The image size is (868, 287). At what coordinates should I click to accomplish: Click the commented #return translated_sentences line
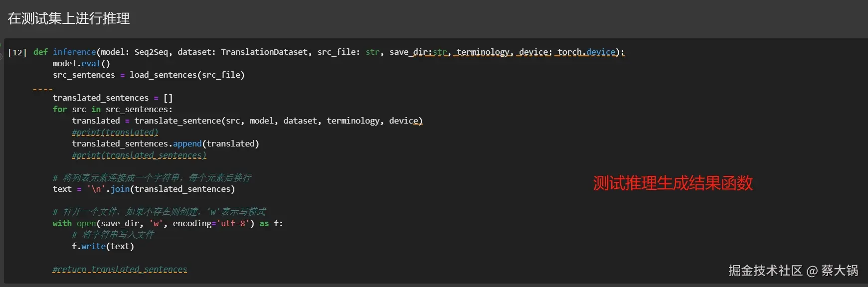point(120,269)
